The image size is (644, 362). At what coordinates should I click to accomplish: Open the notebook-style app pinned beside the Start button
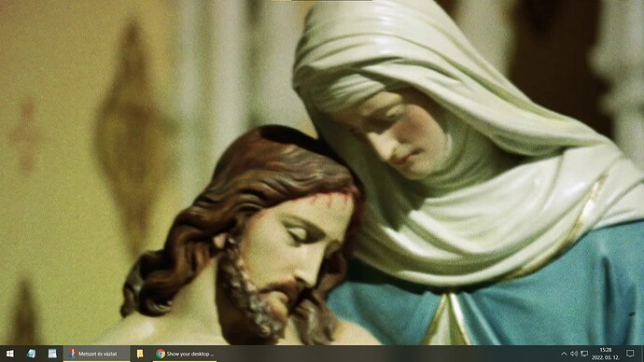[x=31, y=354]
